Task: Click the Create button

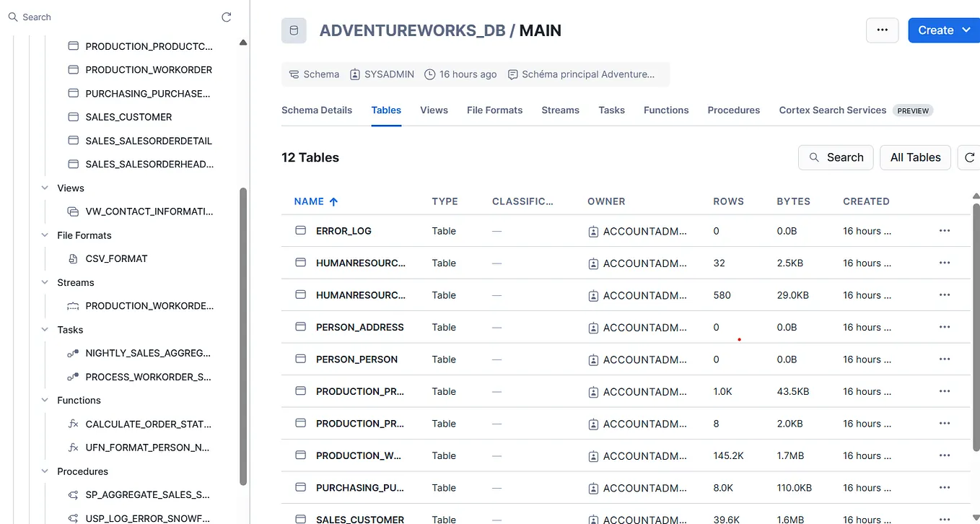Action: [942, 30]
